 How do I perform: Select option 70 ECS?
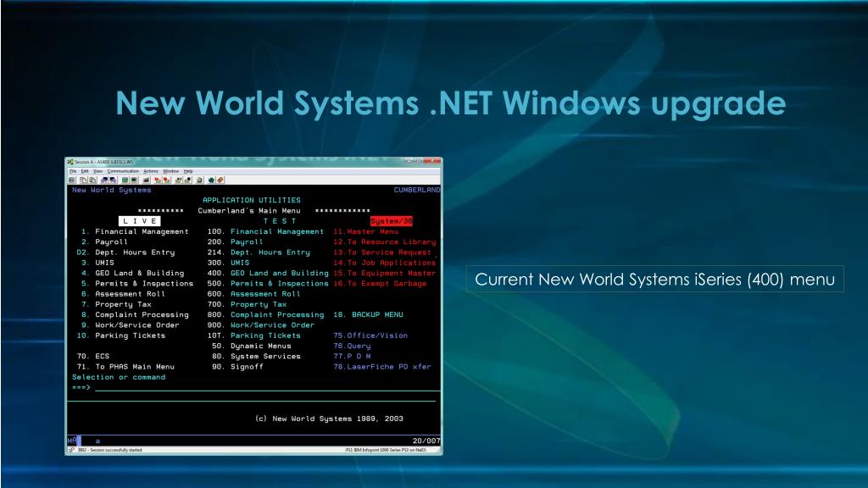tap(93, 357)
